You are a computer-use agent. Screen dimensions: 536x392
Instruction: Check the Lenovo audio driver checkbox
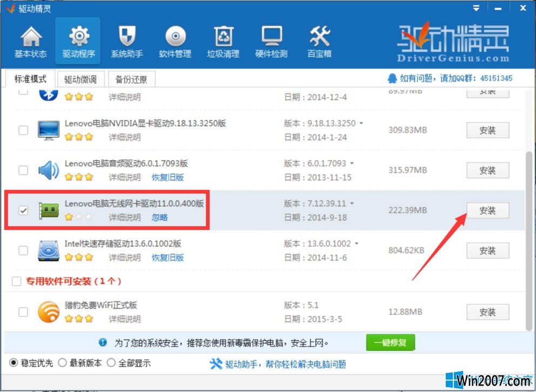[23, 170]
